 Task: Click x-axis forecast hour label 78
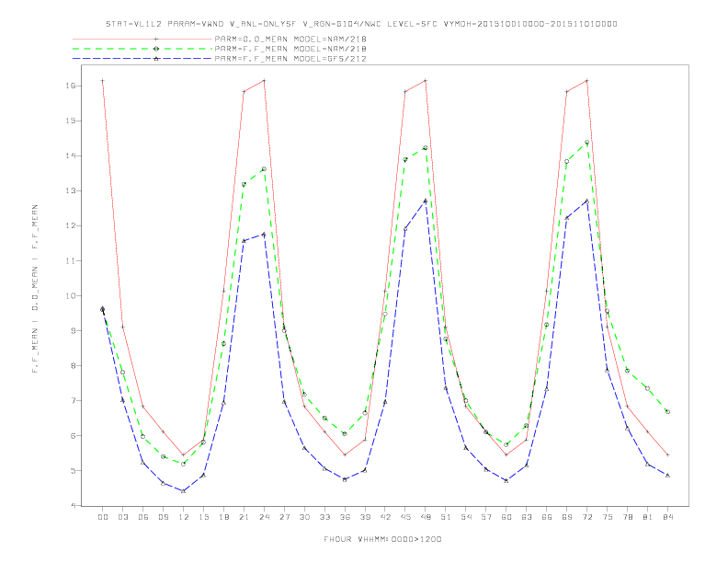[x=628, y=517]
